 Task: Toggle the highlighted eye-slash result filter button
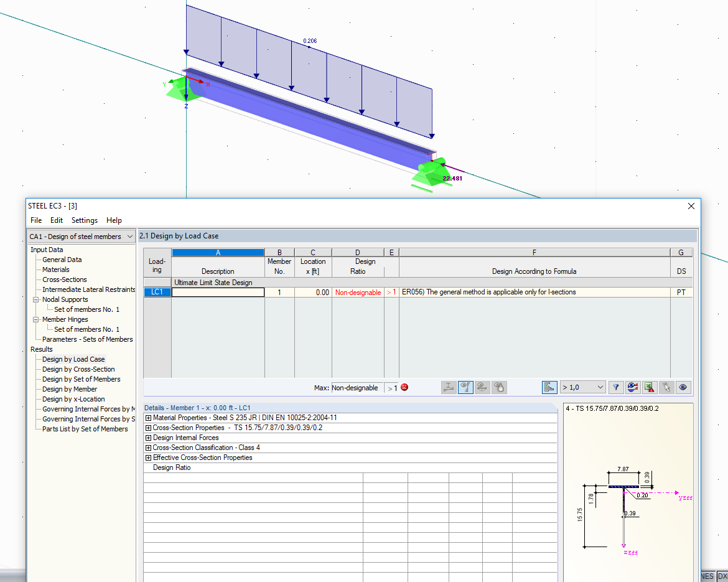pyautogui.click(x=465, y=387)
